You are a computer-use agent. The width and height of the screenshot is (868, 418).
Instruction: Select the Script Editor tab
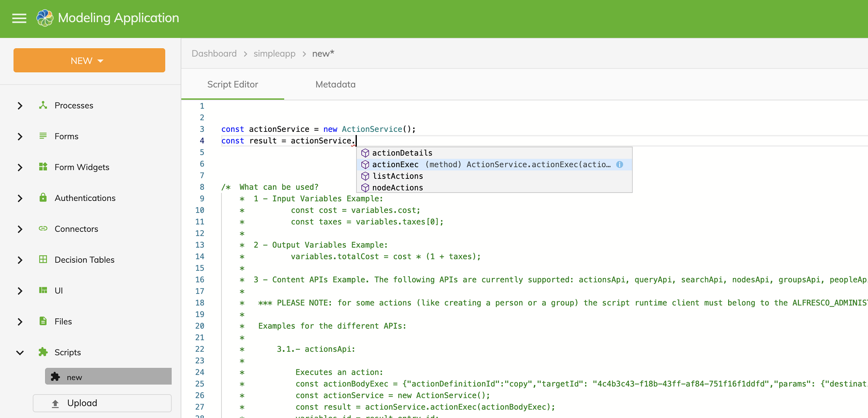(232, 84)
